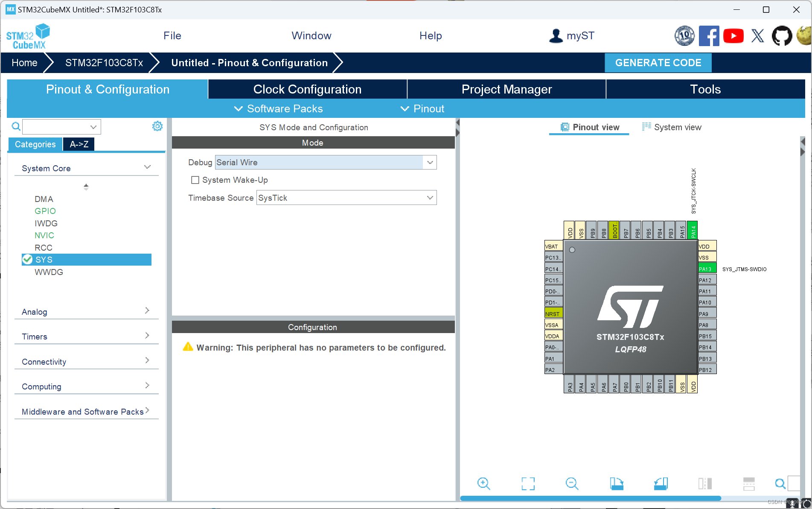812x509 pixels.
Task: Click the PB12 pin on the chip
Action: [x=707, y=369]
